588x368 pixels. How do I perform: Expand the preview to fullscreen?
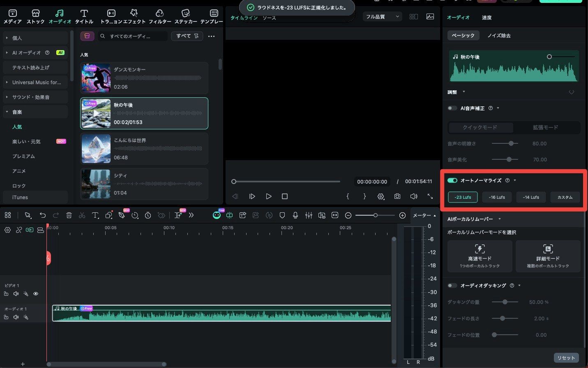point(430,196)
